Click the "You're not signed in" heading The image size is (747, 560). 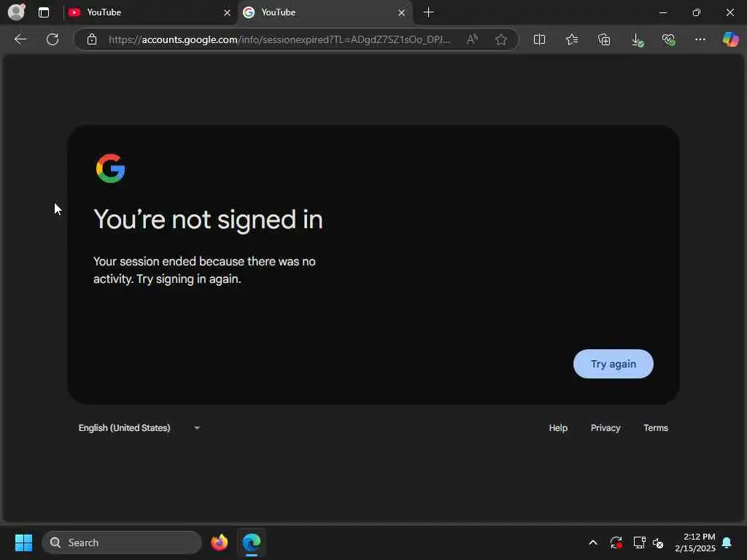(208, 219)
